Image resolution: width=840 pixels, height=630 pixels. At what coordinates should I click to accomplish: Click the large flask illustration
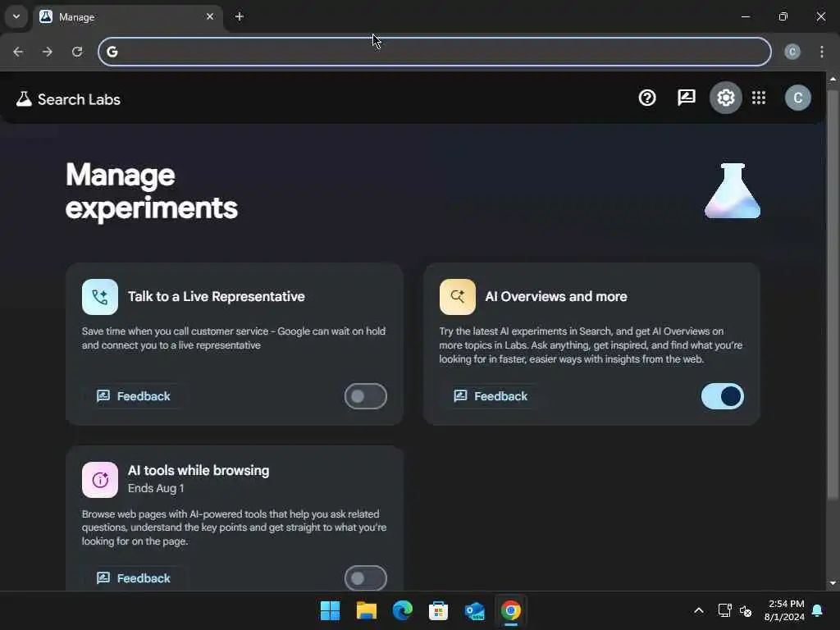(733, 190)
